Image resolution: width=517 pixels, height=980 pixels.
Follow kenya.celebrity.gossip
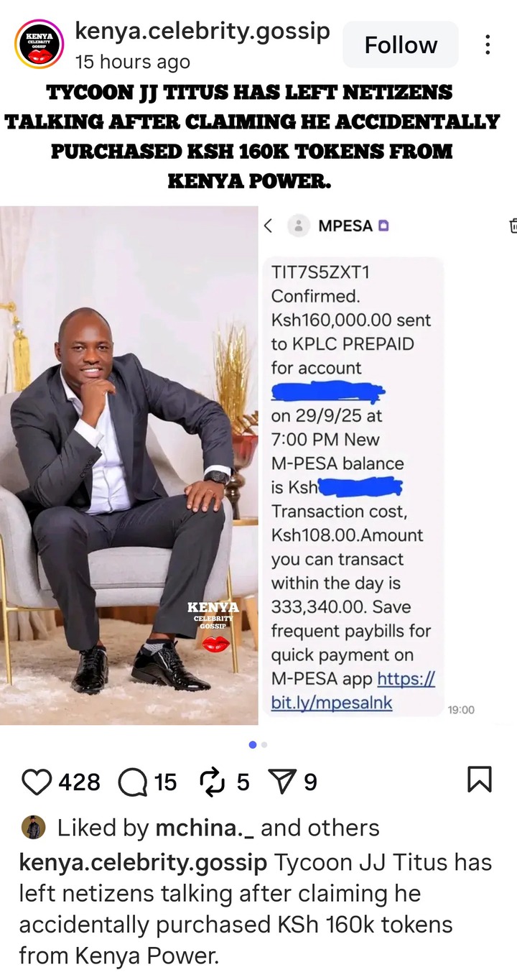point(401,45)
